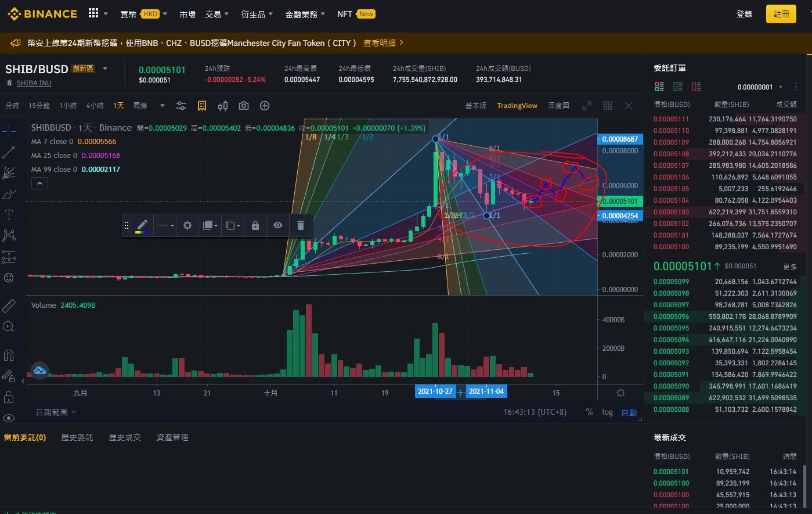Switch to 歷史委託 order history tab
Screen dimensions: 812x514
(x=77, y=437)
